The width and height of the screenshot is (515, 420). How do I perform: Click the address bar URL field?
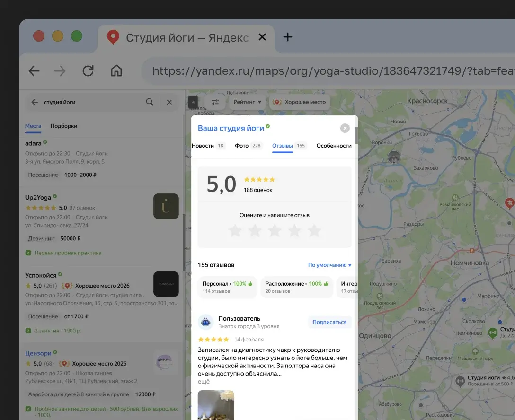329,71
